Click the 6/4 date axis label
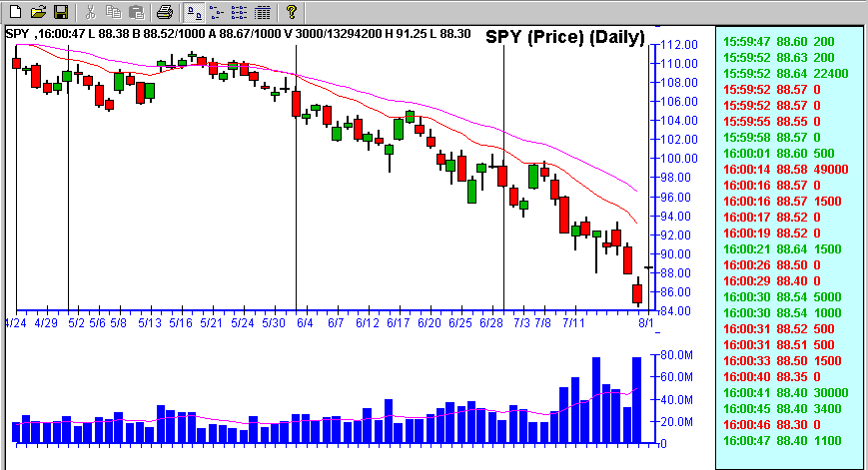Image resolution: width=868 pixels, height=470 pixels. click(305, 323)
